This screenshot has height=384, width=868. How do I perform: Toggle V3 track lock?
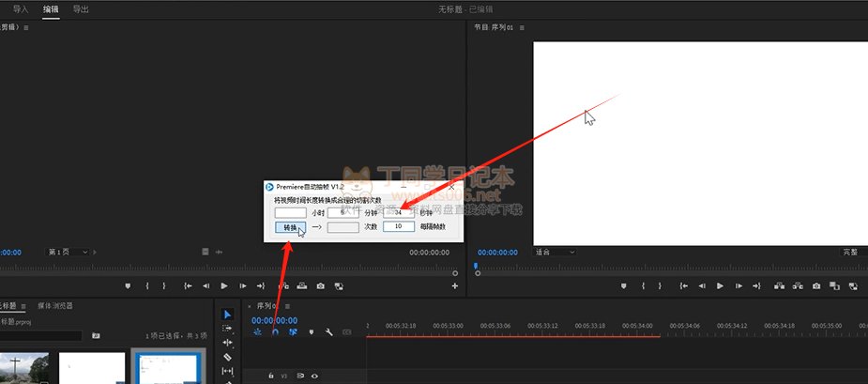point(271,376)
